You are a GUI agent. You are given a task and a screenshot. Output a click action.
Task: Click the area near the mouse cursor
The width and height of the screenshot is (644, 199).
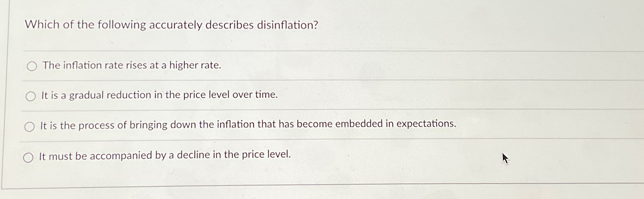tap(505, 158)
